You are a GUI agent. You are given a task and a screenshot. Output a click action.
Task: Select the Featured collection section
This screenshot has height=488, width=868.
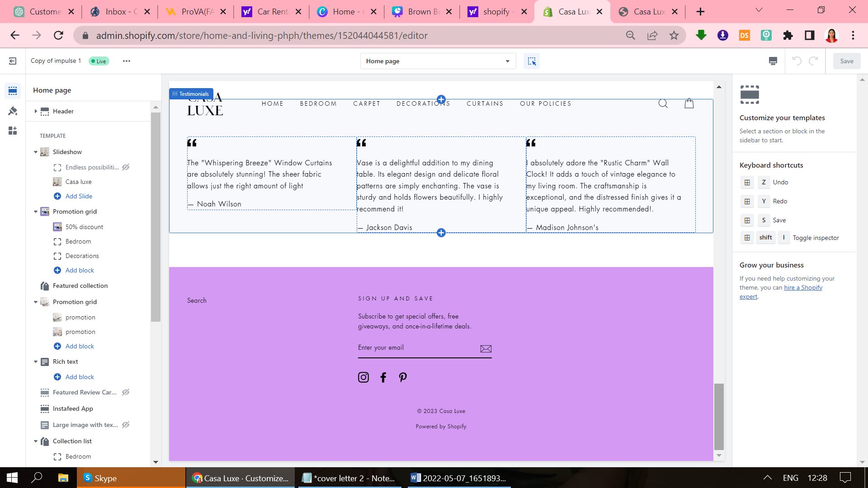click(80, 286)
